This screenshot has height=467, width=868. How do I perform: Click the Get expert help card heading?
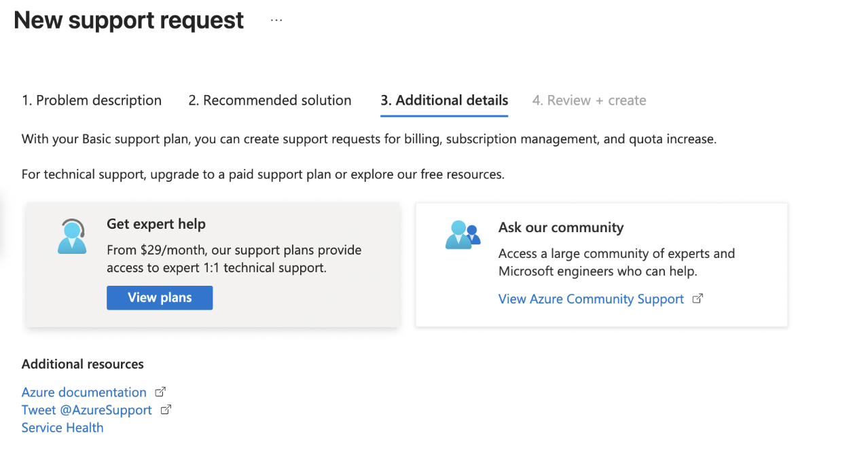point(156,224)
